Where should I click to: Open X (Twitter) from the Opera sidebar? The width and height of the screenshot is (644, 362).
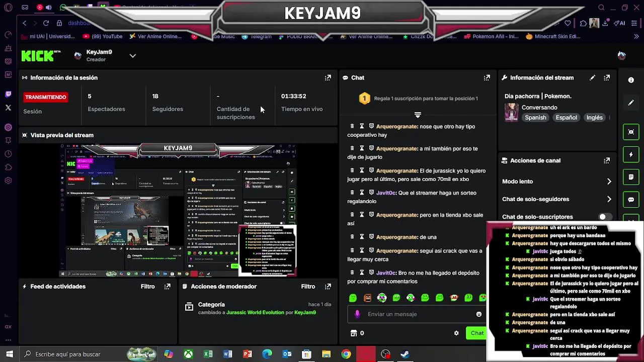click(x=8, y=108)
